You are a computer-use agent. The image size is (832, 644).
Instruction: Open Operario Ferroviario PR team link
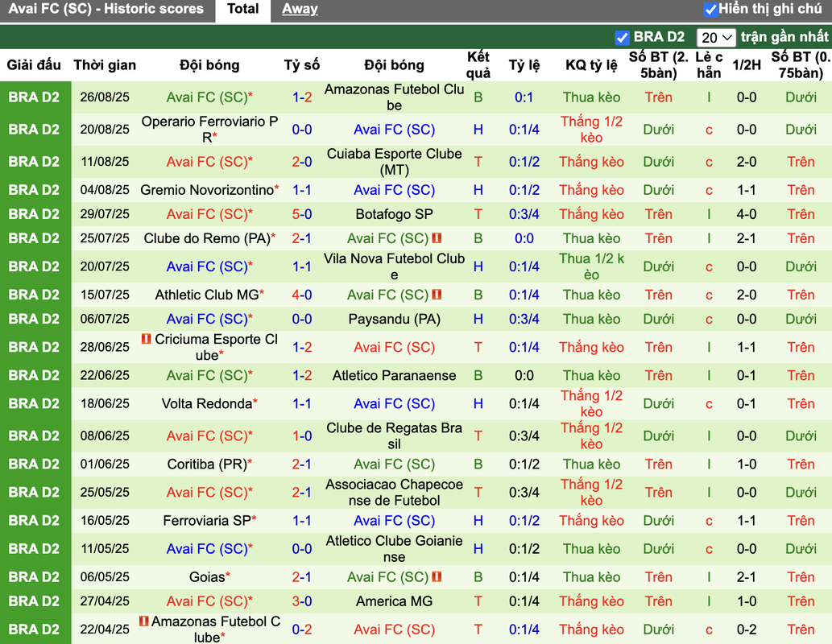tap(209, 130)
